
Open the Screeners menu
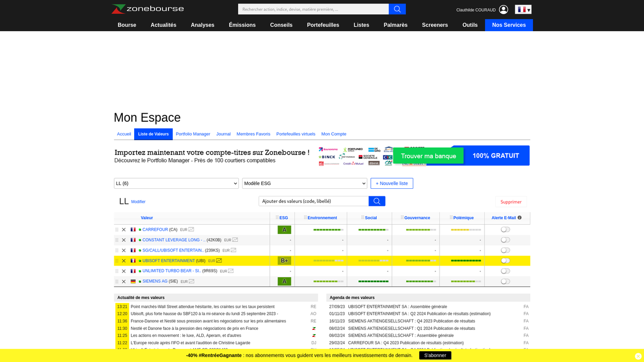coord(435,25)
